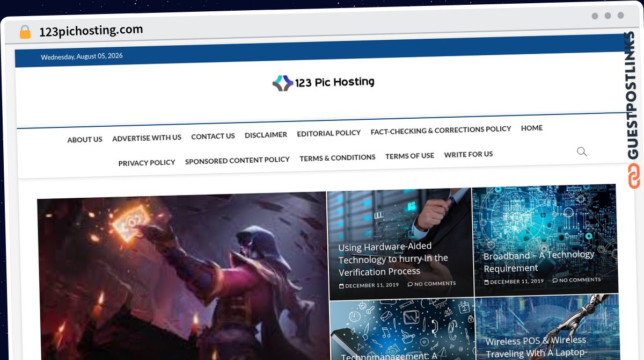Image resolution: width=644 pixels, height=360 pixels.
Task: Open the About Us menu item
Action: coord(85,140)
